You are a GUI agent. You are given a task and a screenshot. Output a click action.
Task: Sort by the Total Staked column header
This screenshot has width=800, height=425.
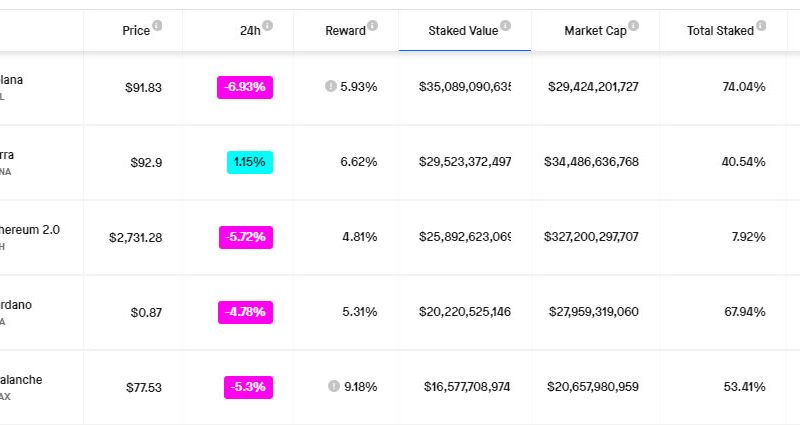[x=720, y=31]
